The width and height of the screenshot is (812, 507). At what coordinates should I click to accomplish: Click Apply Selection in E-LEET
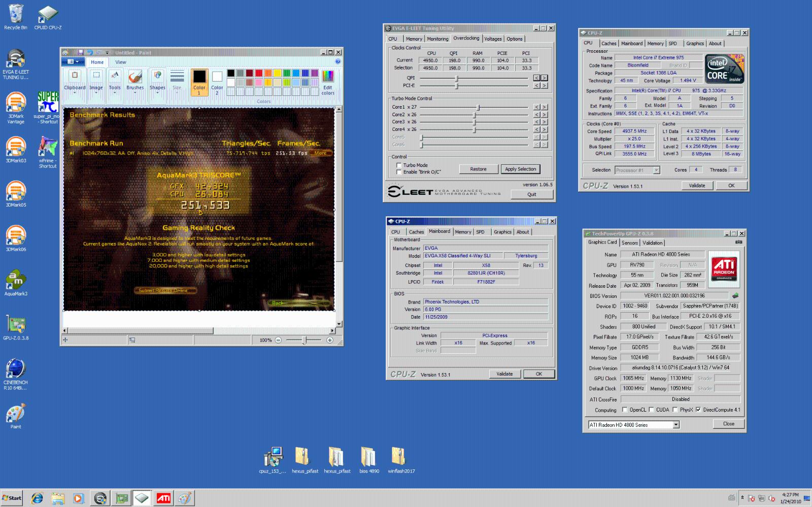(520, 169)
